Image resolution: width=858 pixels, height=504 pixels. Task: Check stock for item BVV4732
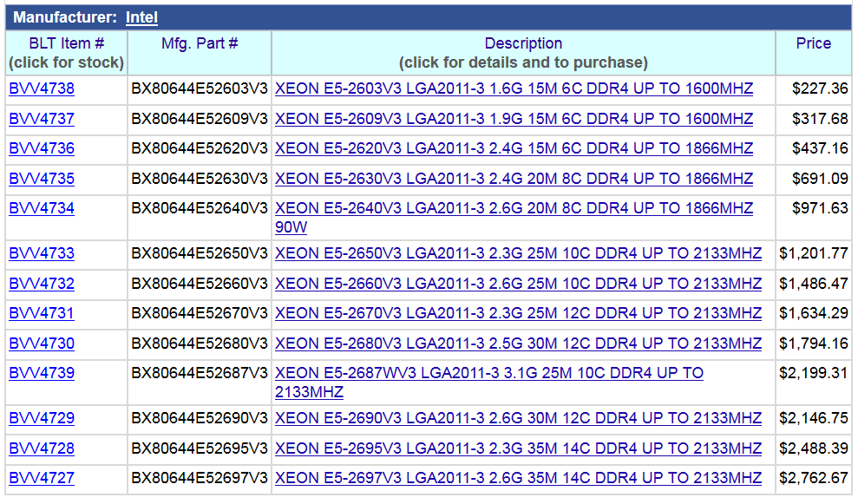pos(42,284)
